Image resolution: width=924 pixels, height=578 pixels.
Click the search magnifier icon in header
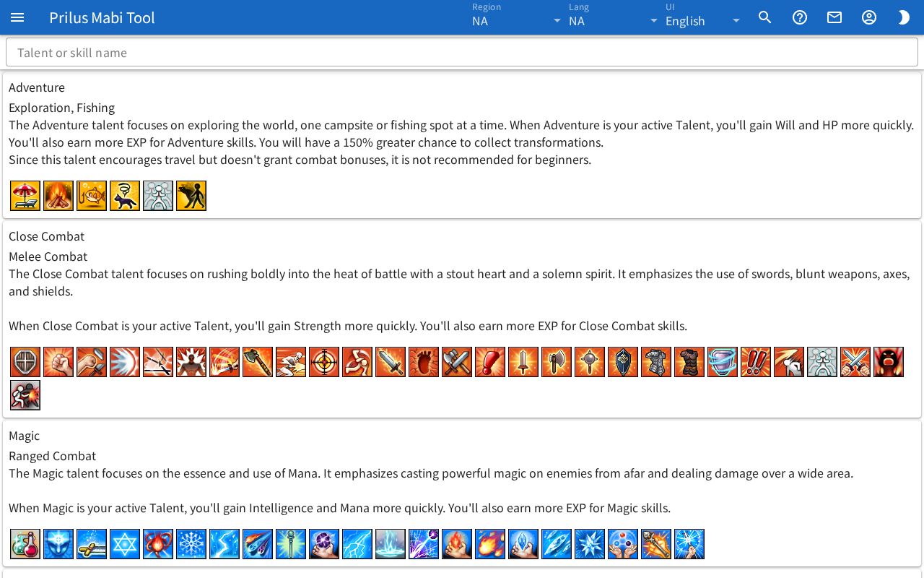click(x=765, y=17)
